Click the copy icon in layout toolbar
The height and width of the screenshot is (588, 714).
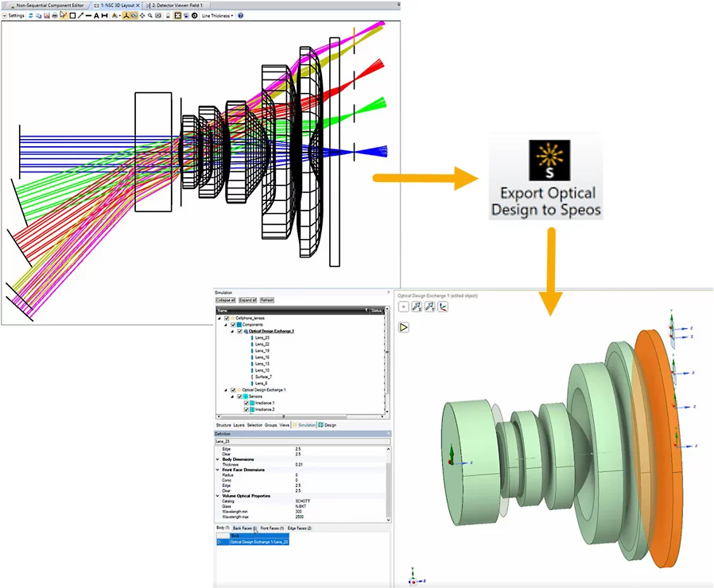[39, 15]
